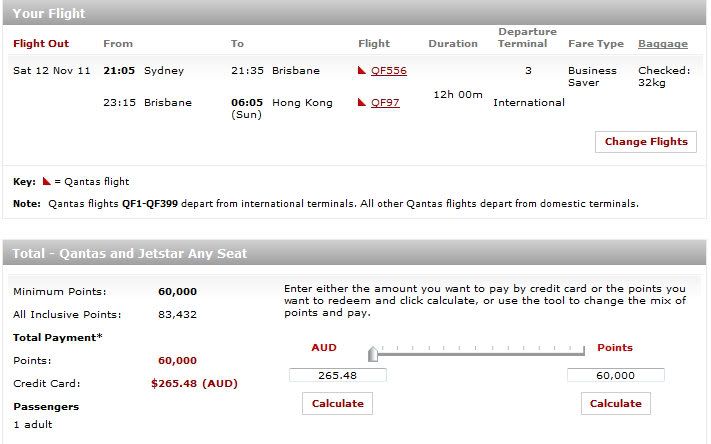Click the 'Sat 12 Nov 11' date
711x444 pixels.
coord(52,71)
